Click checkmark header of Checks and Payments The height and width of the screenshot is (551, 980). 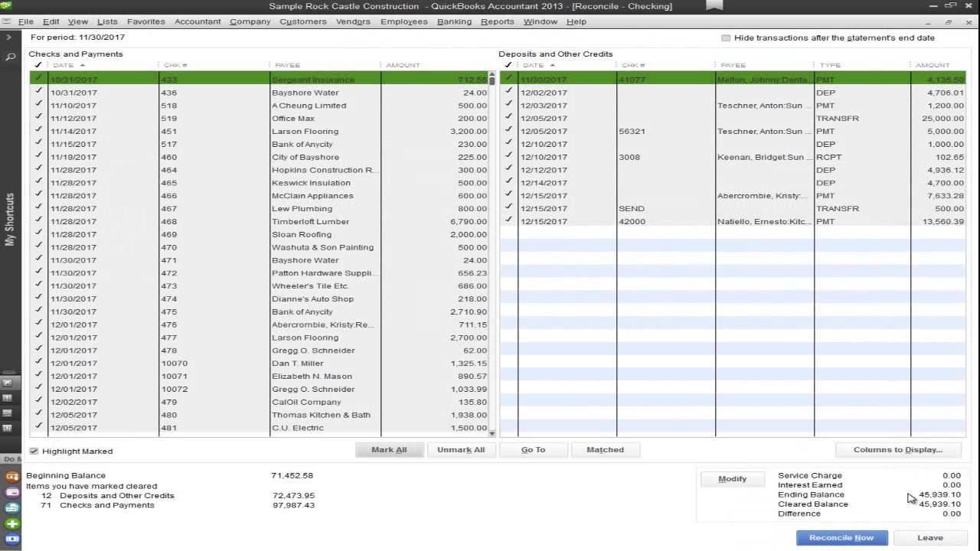click(38, 65)
